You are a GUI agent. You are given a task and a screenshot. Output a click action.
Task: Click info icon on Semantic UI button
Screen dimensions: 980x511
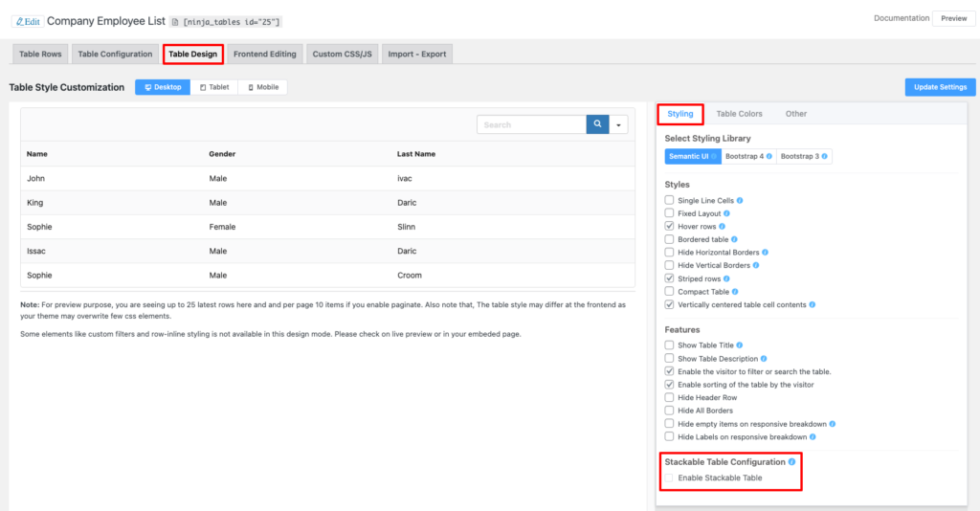point(714,156)
